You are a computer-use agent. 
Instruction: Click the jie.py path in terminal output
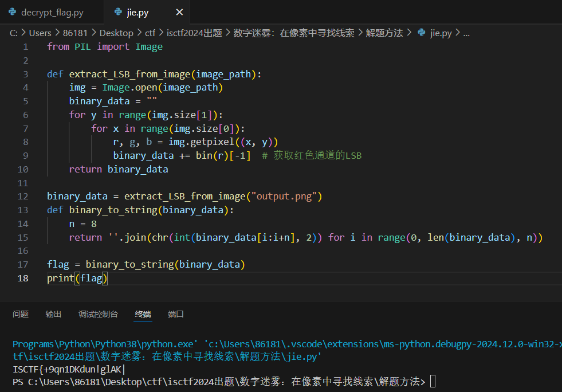click(x=167, y=357)
